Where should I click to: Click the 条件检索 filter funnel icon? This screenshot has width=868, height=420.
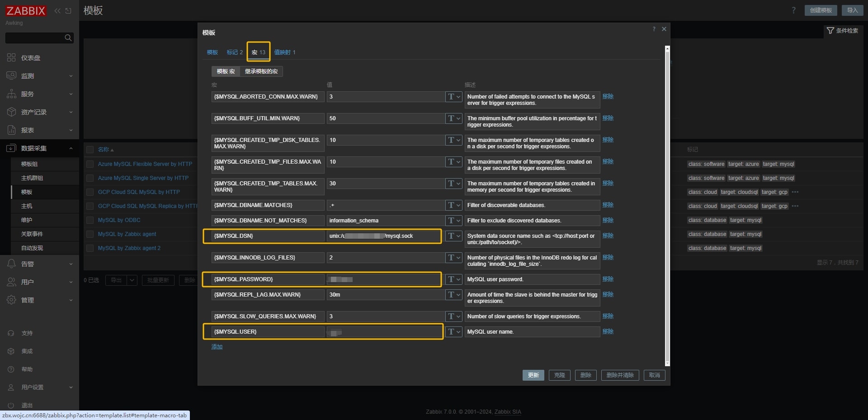(x=830, y=31)
